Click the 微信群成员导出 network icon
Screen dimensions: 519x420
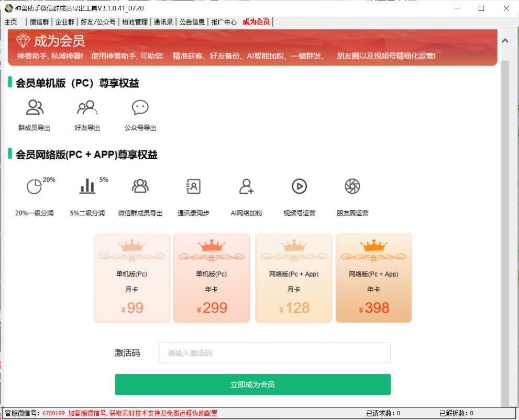[x=140, y=186]
